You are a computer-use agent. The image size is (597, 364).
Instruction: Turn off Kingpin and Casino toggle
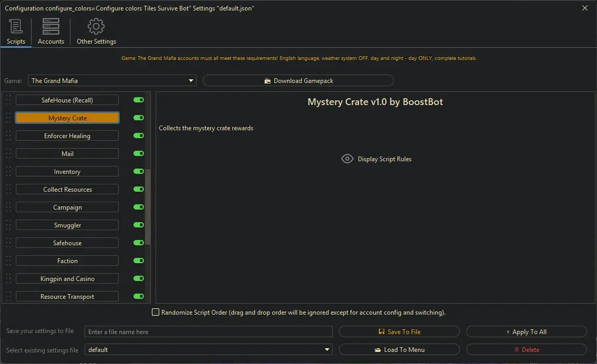(x=139, y=279)
